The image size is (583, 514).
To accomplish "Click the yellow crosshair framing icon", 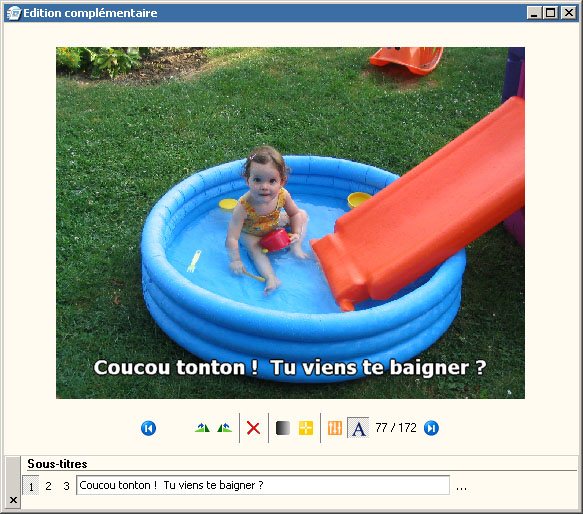I will point(306,428).
